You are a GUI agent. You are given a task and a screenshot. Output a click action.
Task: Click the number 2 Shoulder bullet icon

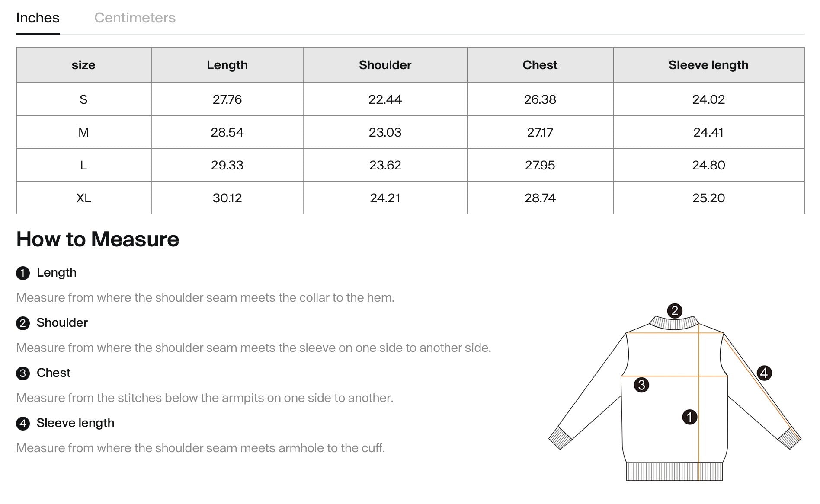tap(23, 323)
